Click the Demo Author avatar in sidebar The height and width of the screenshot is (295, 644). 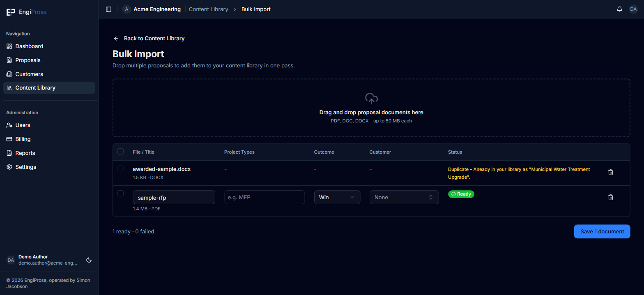coord(11,260)
